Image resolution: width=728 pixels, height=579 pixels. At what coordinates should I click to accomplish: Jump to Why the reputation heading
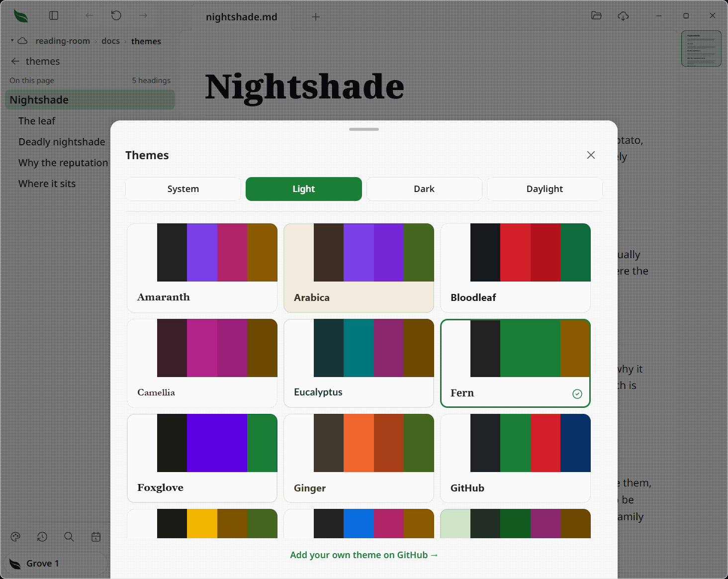(x=63, y=163)
